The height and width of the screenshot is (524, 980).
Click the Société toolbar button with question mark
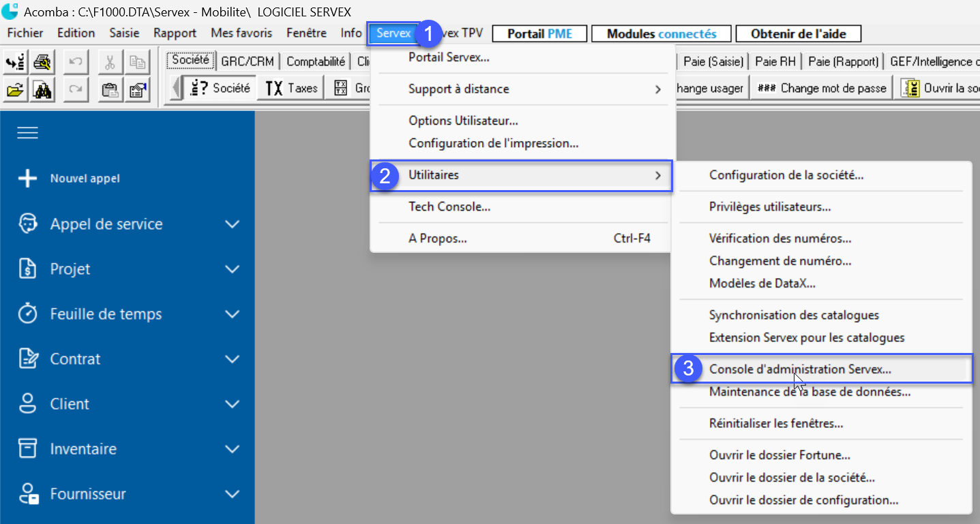tap(220, 88)
